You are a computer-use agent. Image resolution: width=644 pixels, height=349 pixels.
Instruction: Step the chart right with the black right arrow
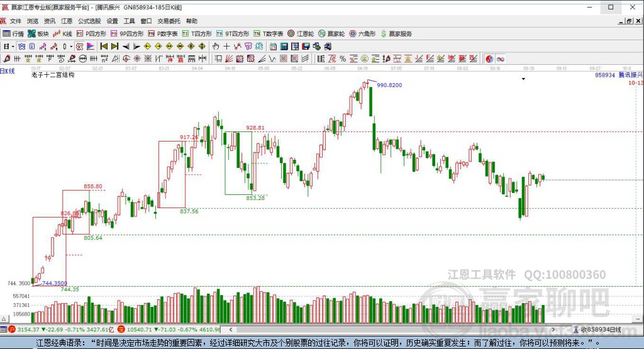point(136,47)
